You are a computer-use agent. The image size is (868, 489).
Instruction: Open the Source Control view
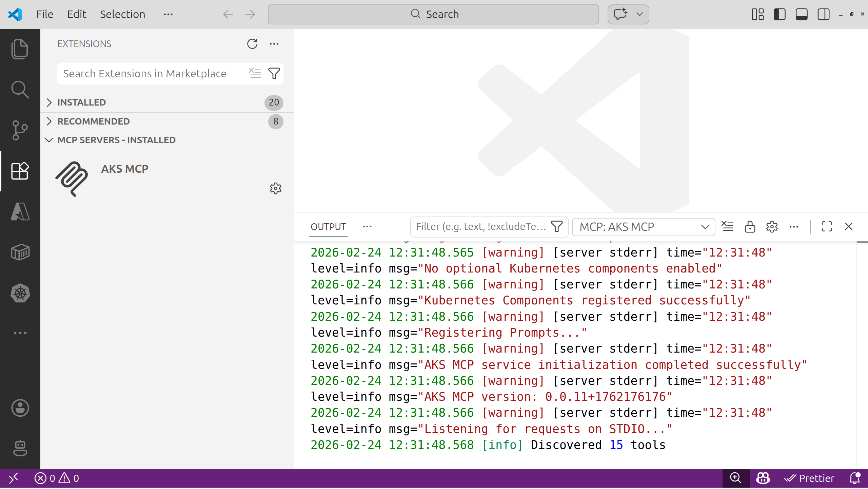coord(20,130)
